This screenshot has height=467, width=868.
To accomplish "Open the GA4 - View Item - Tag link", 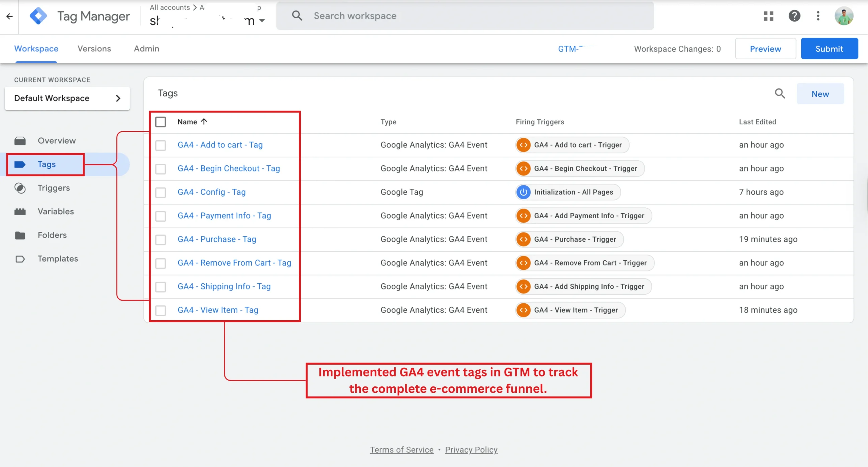I will [218, 310].
